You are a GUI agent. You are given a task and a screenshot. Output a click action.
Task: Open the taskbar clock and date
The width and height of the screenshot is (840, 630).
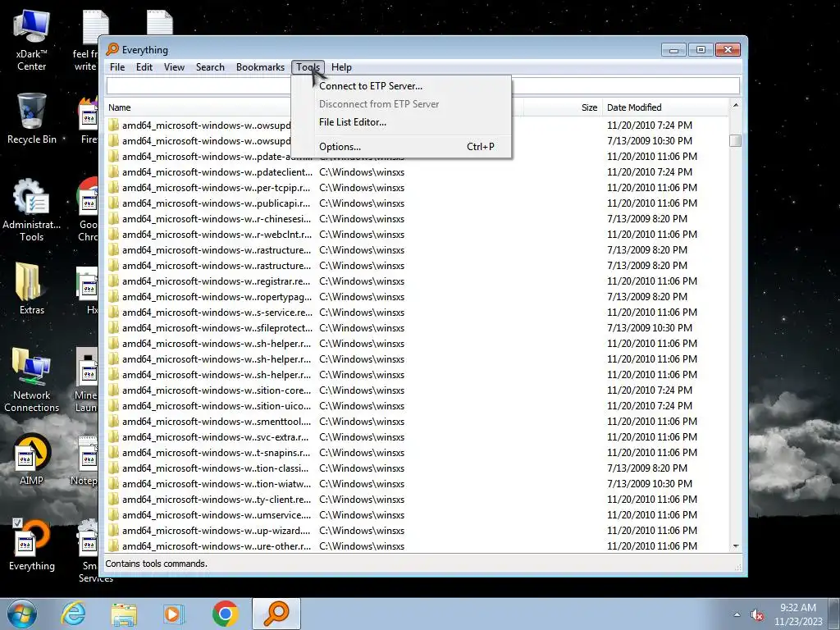(798, 614)
